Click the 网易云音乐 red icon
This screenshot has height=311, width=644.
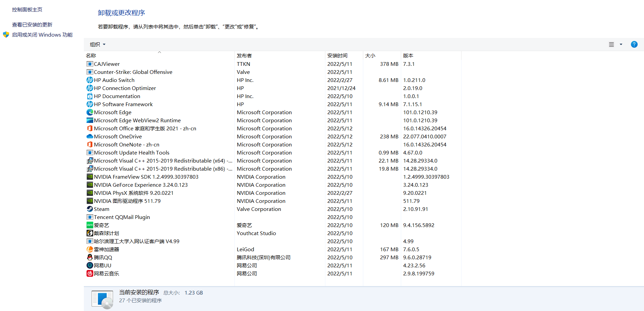[x=90, y=273]
